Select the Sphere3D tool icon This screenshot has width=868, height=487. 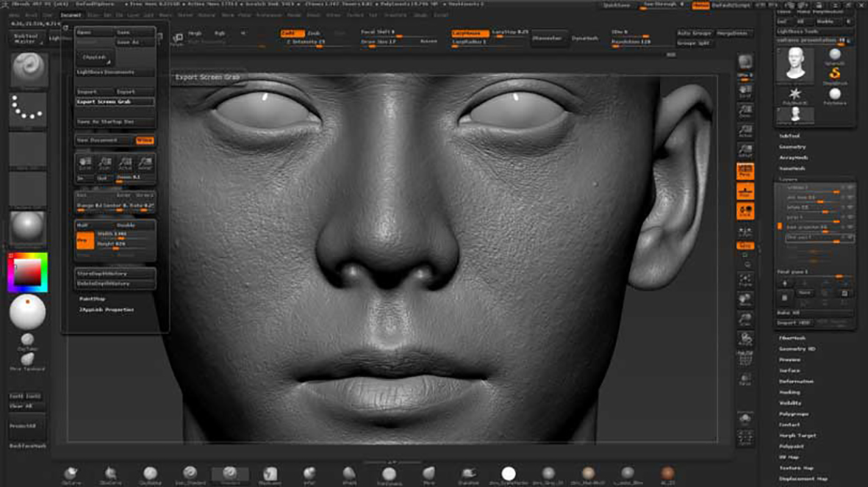[834, 55]
